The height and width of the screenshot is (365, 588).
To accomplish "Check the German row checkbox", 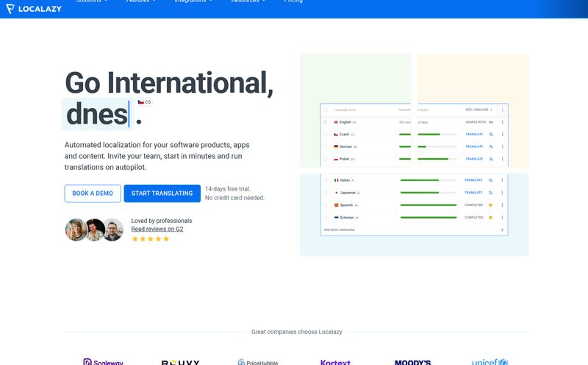I will [326, 147].
